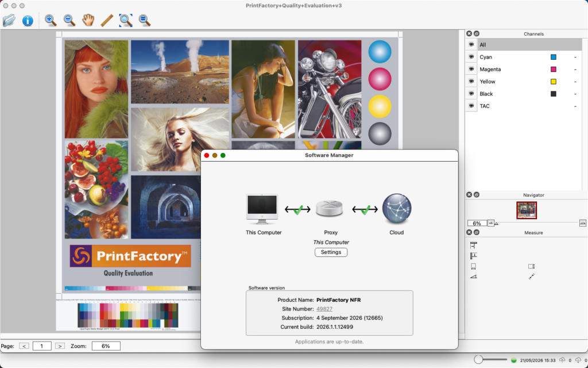Detach the Channels panel with float icon
Image resolution: width=588 pixels, height=368 pixels.
(476, 34)
